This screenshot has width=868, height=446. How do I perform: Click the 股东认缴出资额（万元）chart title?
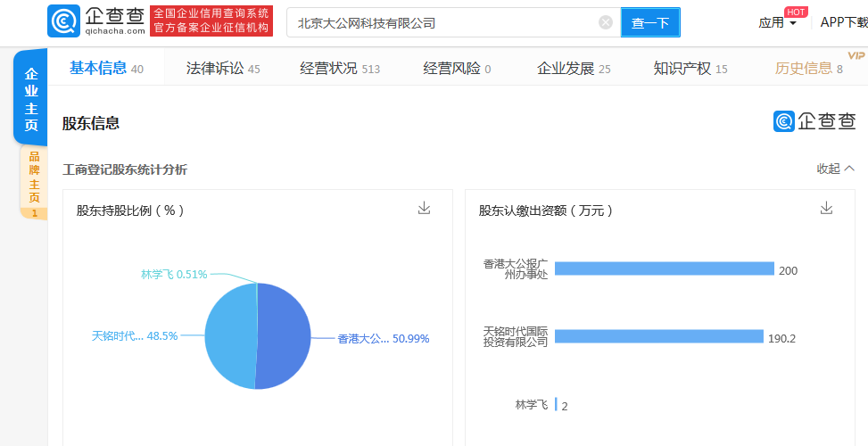[546, 211]
